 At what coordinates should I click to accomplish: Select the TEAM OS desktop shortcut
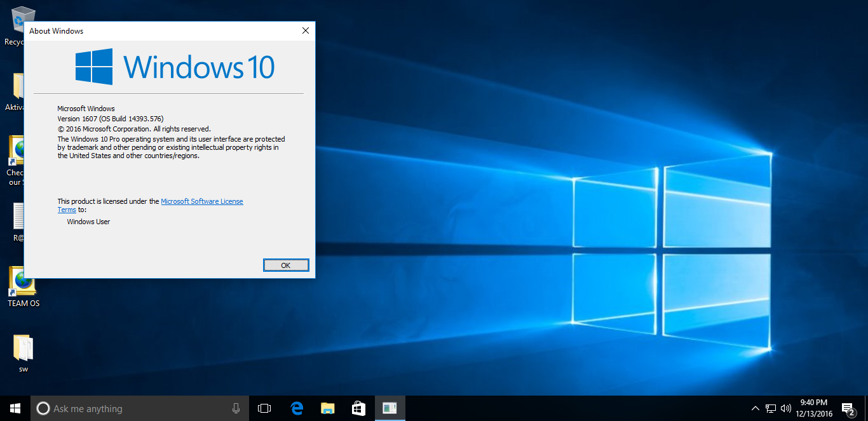(x=23, y=287)
